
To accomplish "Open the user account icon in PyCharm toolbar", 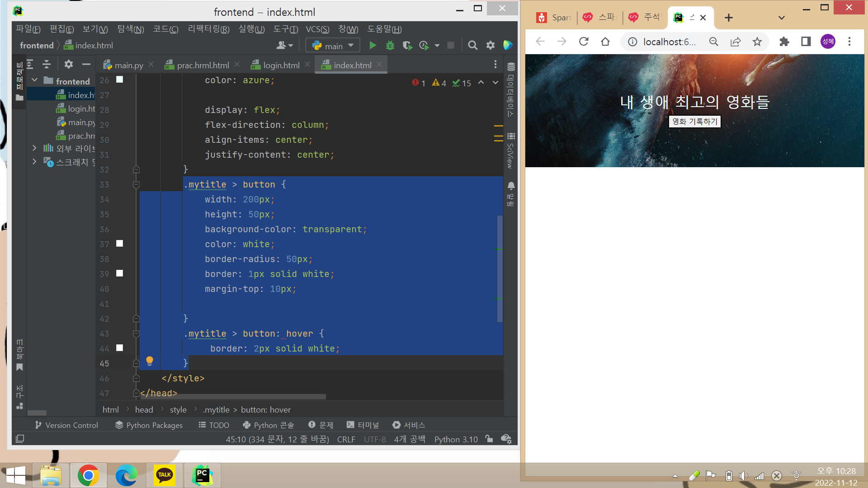I will click(284, 45).
